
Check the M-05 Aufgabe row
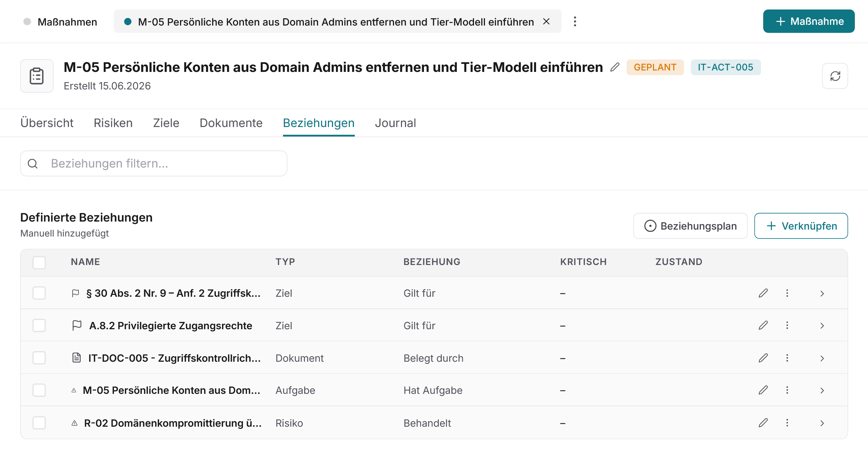(x=39, y=390)
